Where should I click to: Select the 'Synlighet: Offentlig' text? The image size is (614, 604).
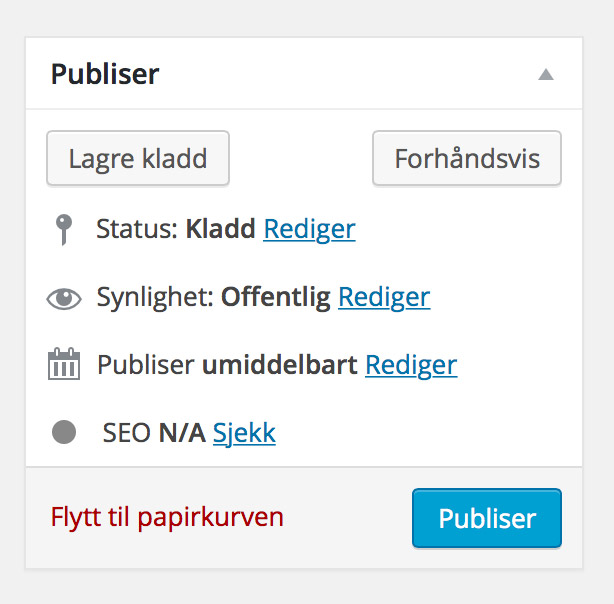(213, 297)
